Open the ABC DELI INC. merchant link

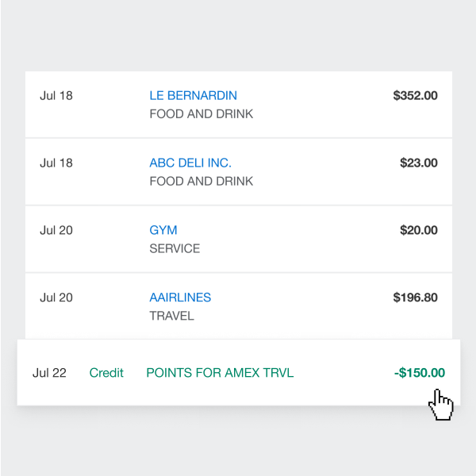click(x=190, y=163)
